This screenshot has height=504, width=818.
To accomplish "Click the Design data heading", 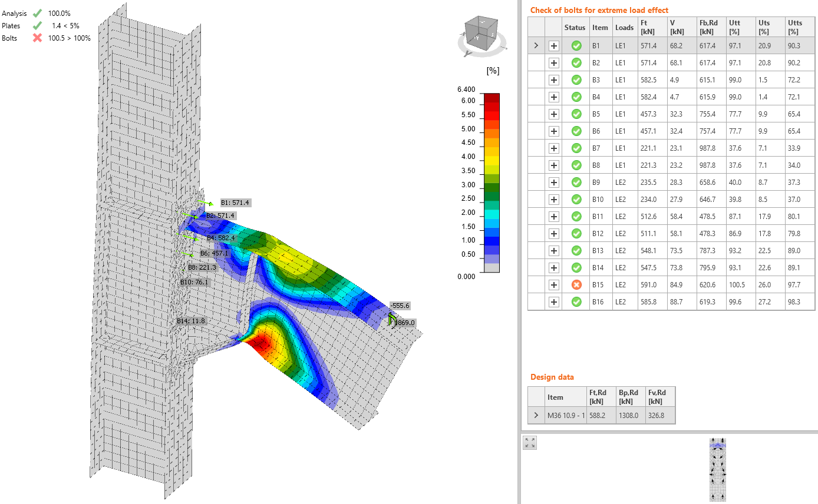I will click(551, 377).
